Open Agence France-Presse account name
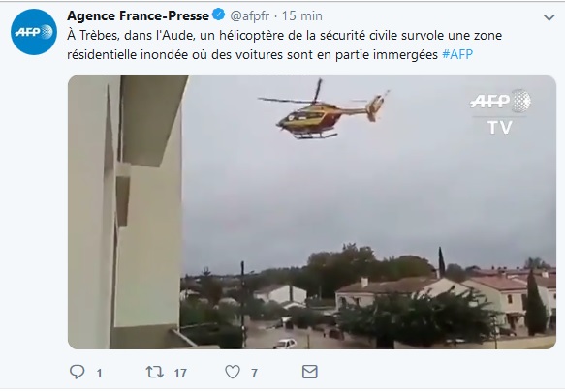565x392 pixels. click(138, 15)
